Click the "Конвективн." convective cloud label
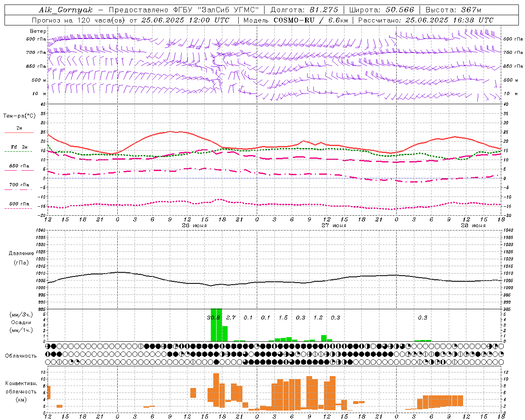Screen dimensions: 525x420 [21, 383]
